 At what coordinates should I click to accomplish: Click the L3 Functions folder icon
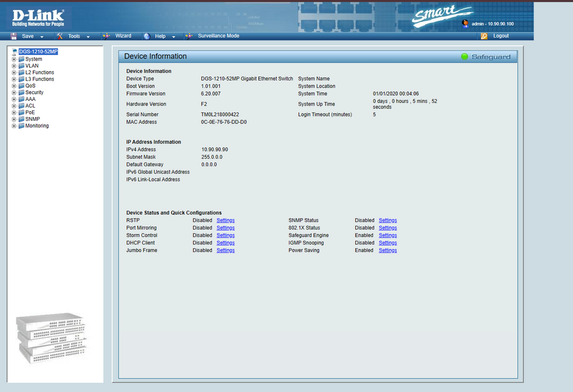point(21,79)
